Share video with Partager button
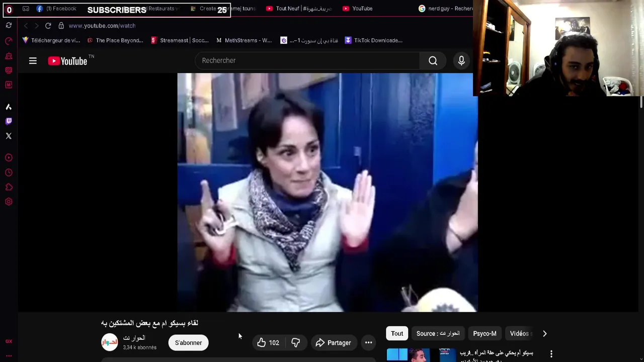 coord(333,343)
